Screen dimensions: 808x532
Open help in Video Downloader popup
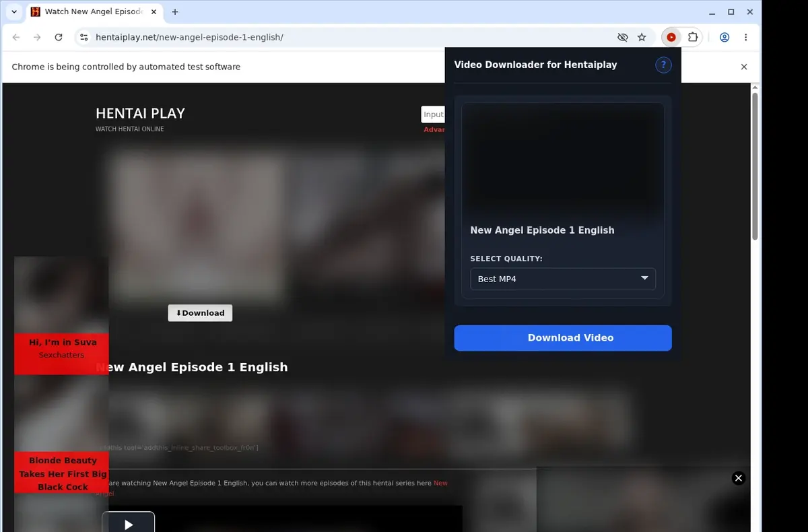point(663,65)
